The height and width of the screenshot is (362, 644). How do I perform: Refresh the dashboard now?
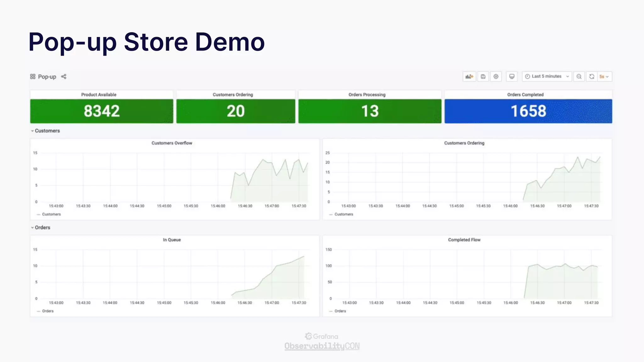point(591,76)
